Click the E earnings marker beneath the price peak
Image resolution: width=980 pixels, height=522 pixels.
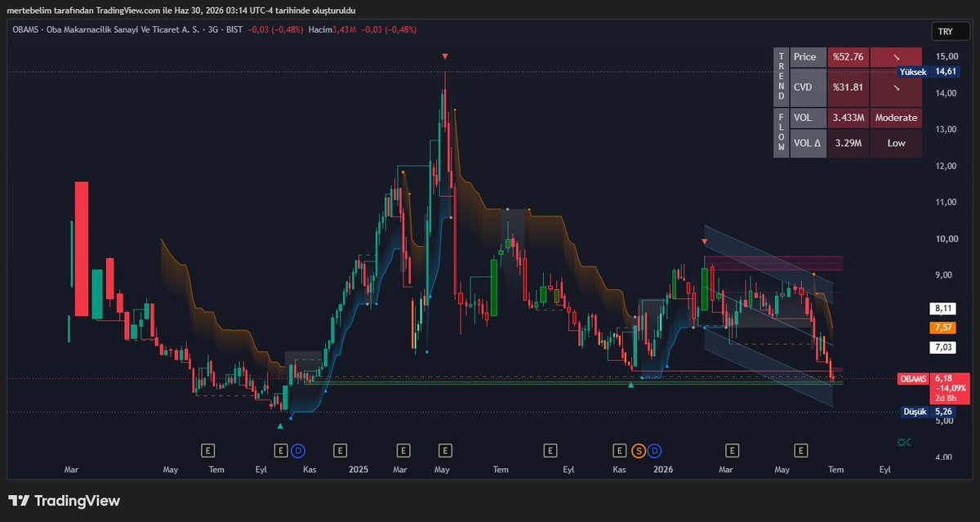(x=445, y=449)
